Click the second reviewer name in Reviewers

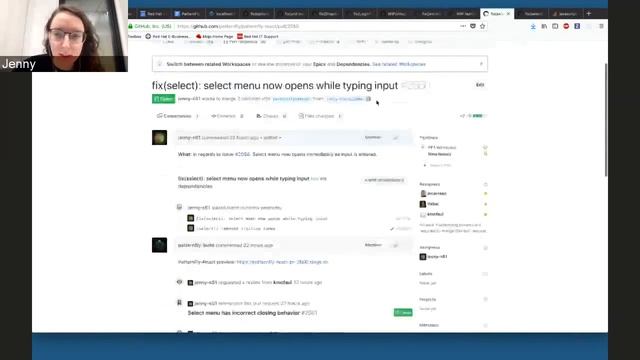point(433,204)
